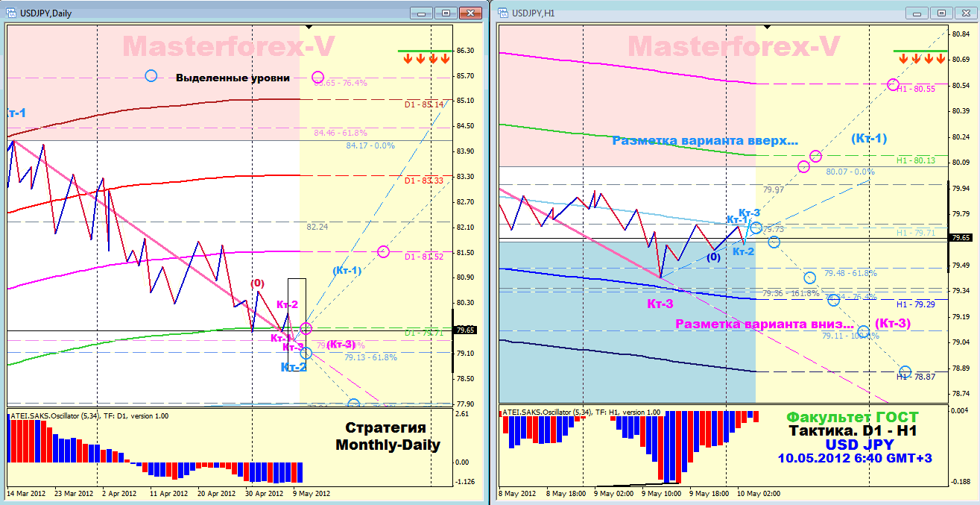Click the '79.36 - 161.8%' Fibonacci label
Image resolution: width=980 pixels, height=505 pixels.
791,294
